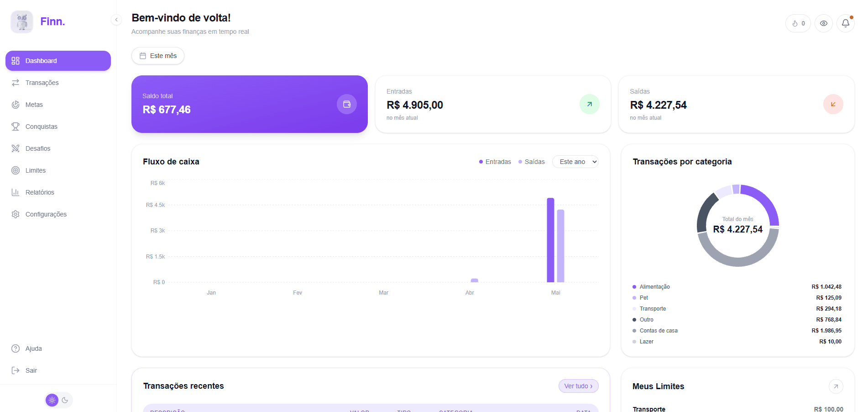
Task: Open the Este ano chart period dropdown
Action: coord(575,162)
